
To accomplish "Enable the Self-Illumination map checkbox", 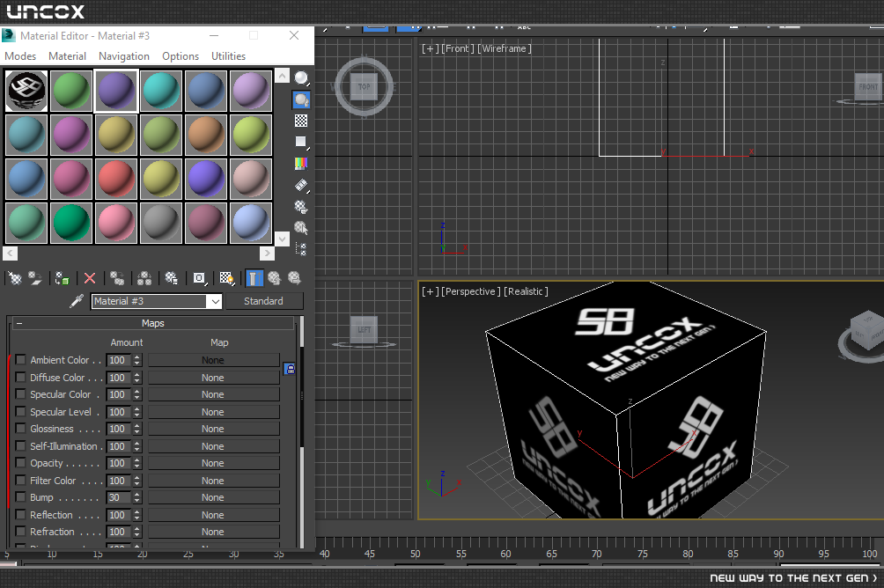I will point(20,446).
